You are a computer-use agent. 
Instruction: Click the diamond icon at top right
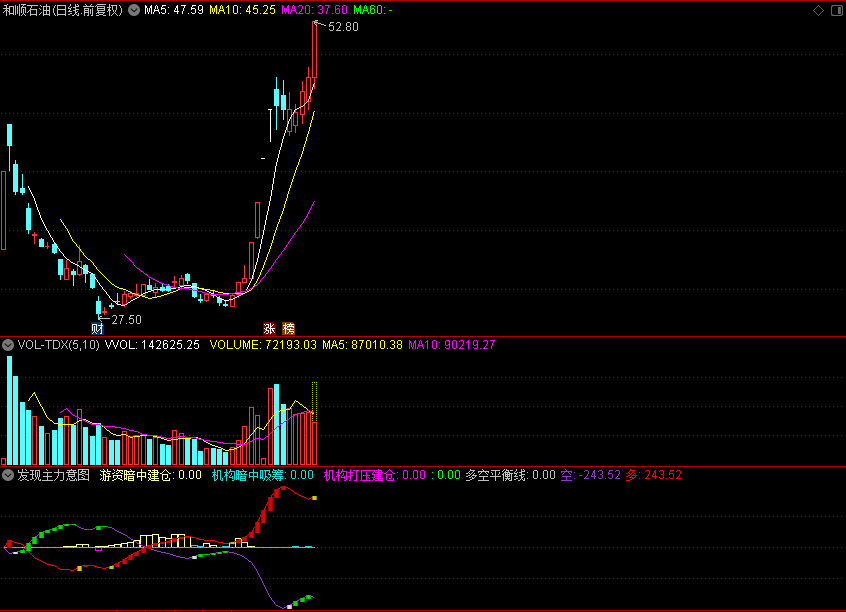(x=819, y=10)
